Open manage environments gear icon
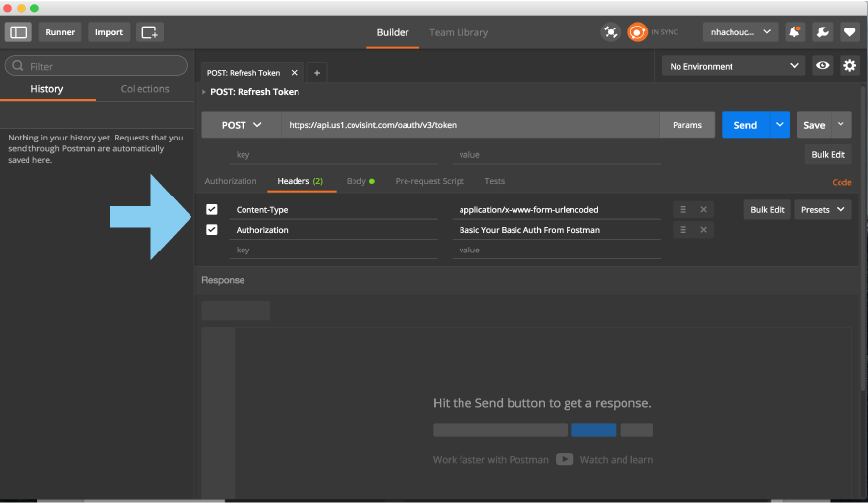868x503 pixels. click(x=849, y=66)
